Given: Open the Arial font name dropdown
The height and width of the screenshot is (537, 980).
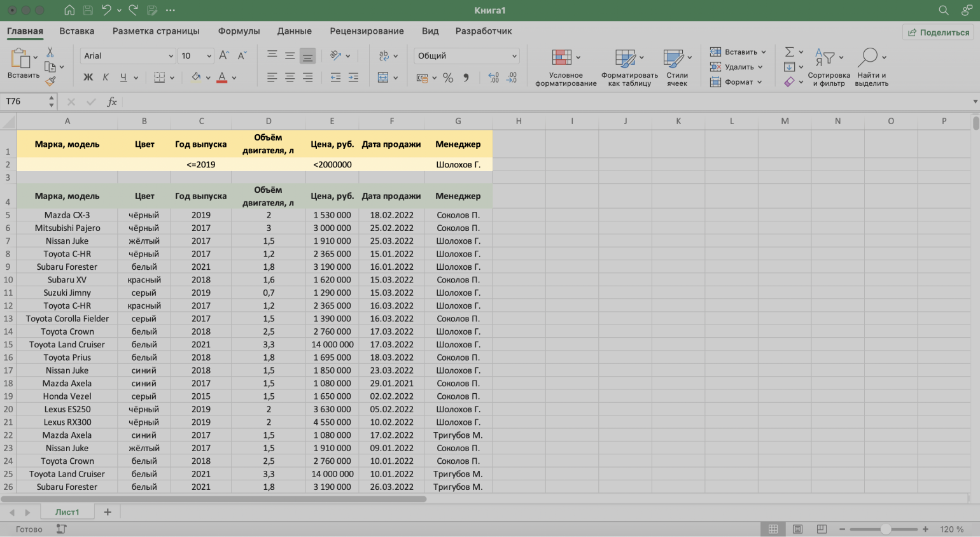Looking at the screenshot, I should point(171,56).
